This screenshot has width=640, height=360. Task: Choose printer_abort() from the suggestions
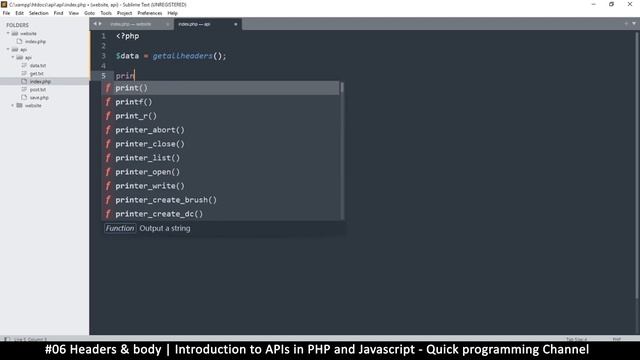tap(220, 130)
